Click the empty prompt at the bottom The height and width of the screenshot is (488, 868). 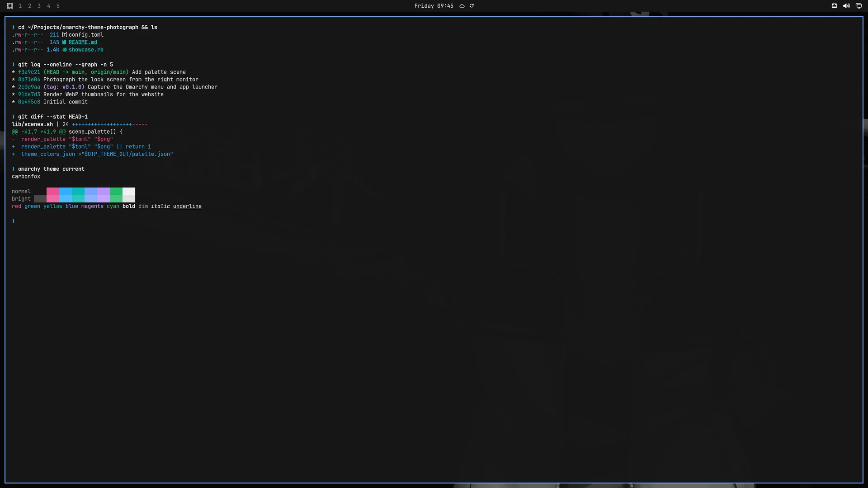pyautogui.click(x=14, y=221)
